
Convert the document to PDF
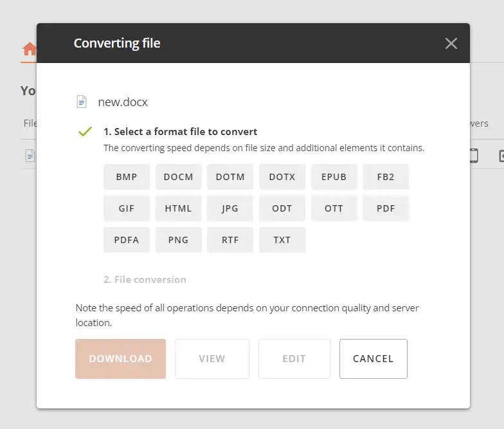pos(386,208)
